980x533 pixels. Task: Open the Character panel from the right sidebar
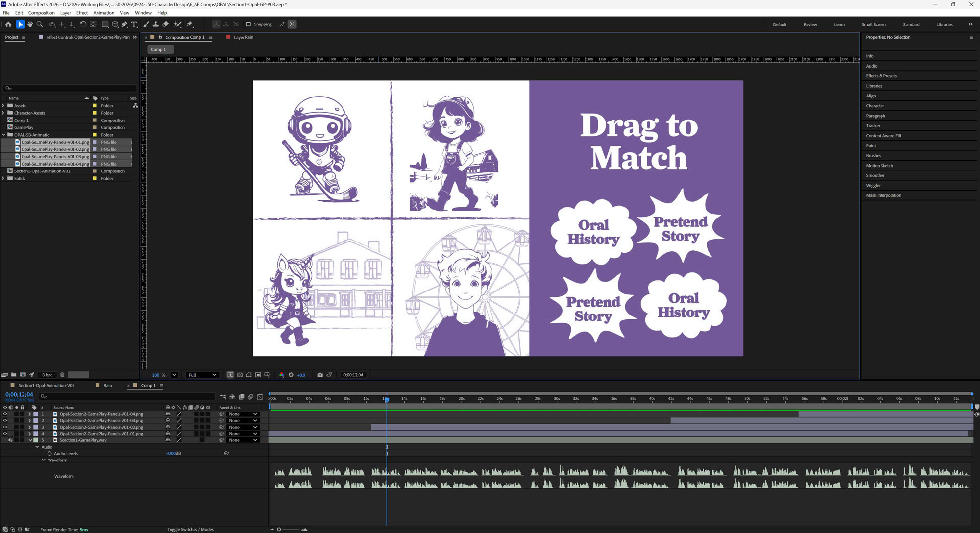pyautogui.click(x=875, y=106)
